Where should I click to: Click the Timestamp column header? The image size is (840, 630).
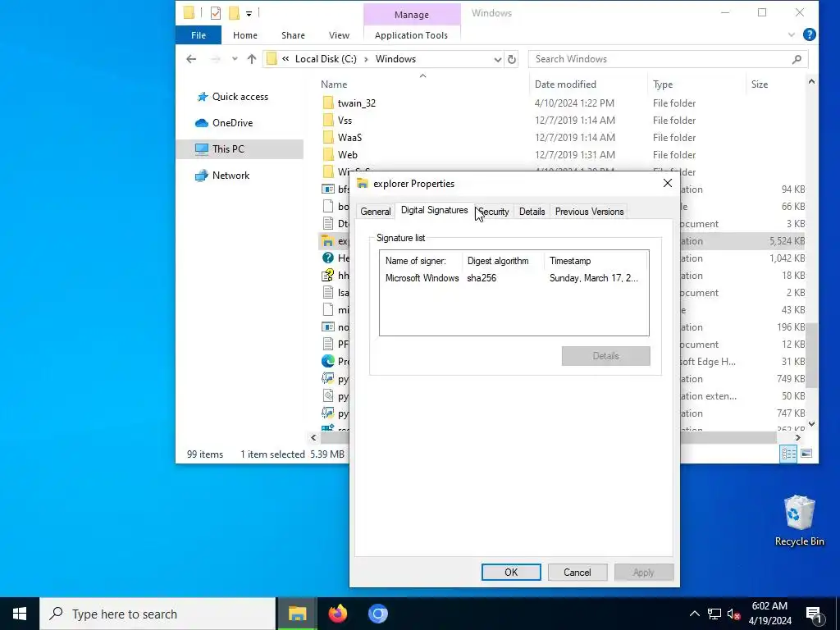coord(596,261)
